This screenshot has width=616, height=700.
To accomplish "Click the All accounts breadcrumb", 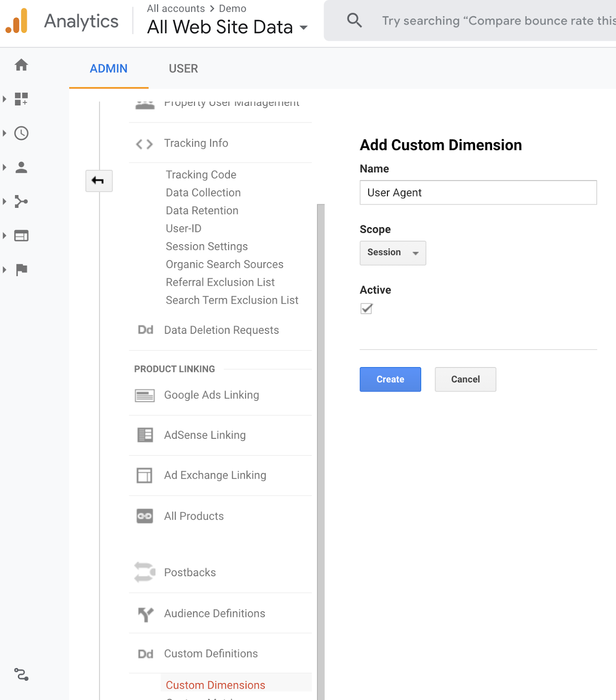I will [176, 8].
